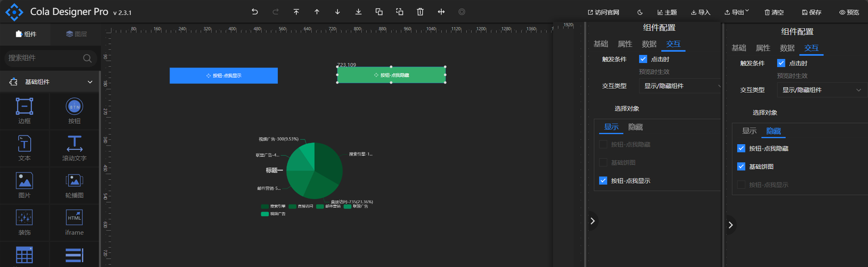Uncheck the checked 按钮-点我显示 checkbox
868x267 pixels.
coord(603,181)
